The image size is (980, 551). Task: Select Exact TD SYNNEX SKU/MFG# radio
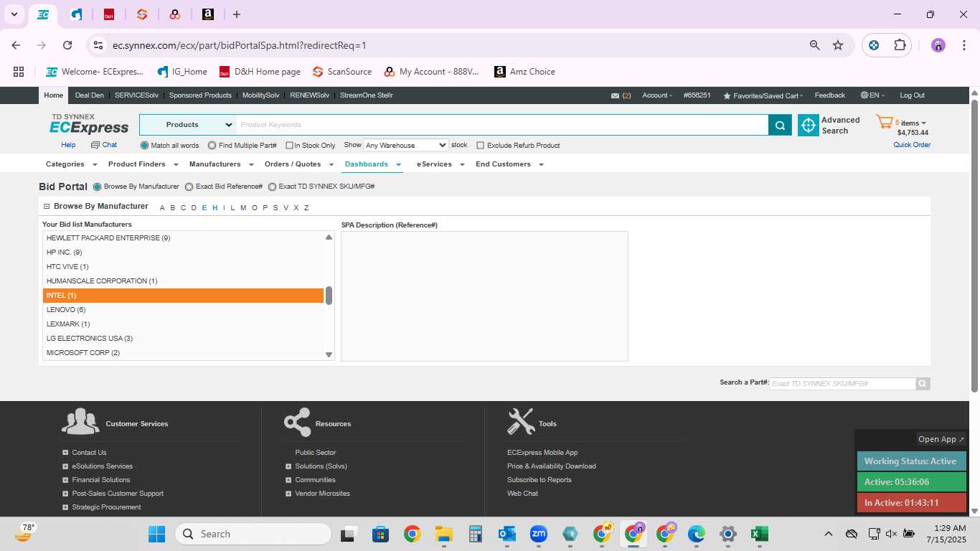[272, 187]
